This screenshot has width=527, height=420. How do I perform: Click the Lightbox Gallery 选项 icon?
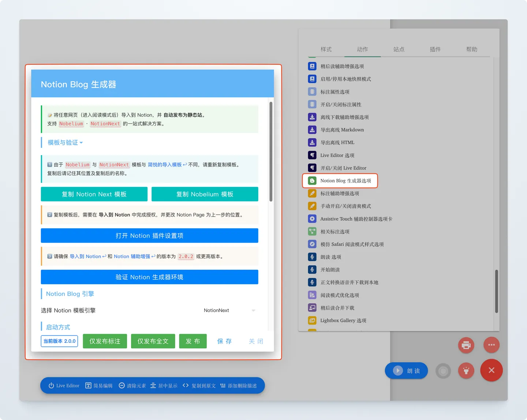312,320
